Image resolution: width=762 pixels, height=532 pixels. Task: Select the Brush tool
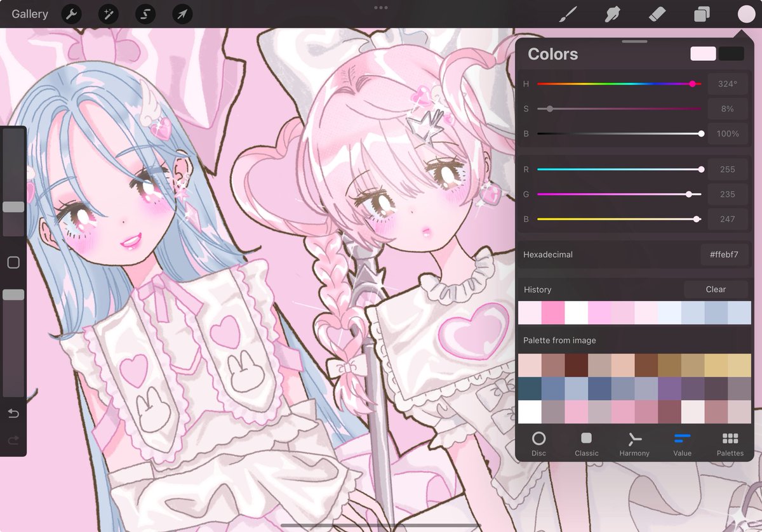(568, 14)
